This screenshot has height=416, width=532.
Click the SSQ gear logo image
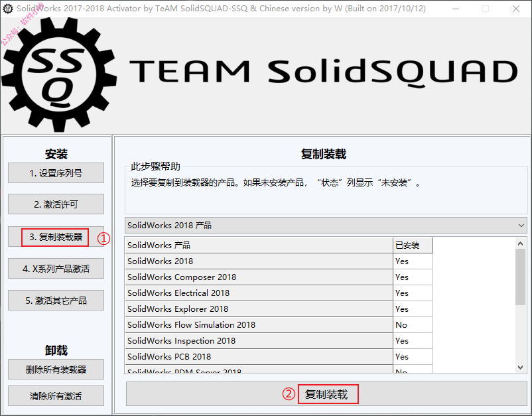point(59,75)
